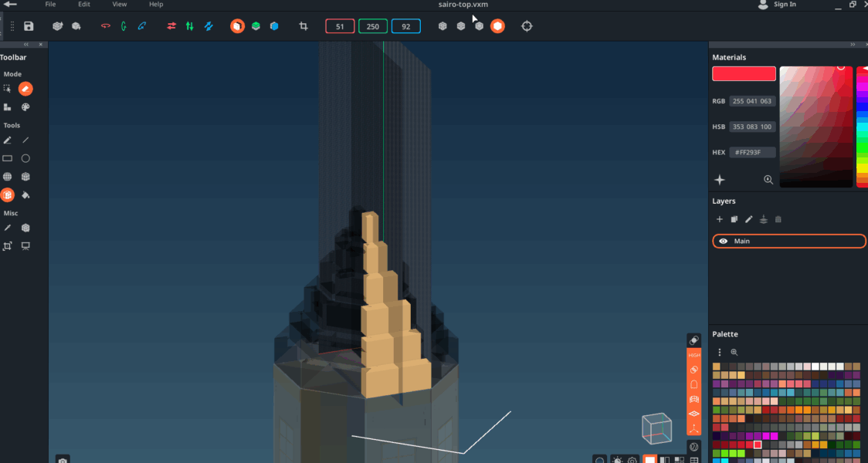Select the green layered cube view icon
Screen dimensions: 868x463
click(256, 26)
